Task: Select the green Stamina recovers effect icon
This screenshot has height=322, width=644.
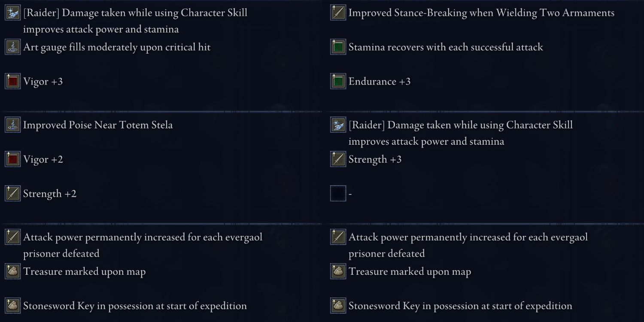Action: (338, 47)
